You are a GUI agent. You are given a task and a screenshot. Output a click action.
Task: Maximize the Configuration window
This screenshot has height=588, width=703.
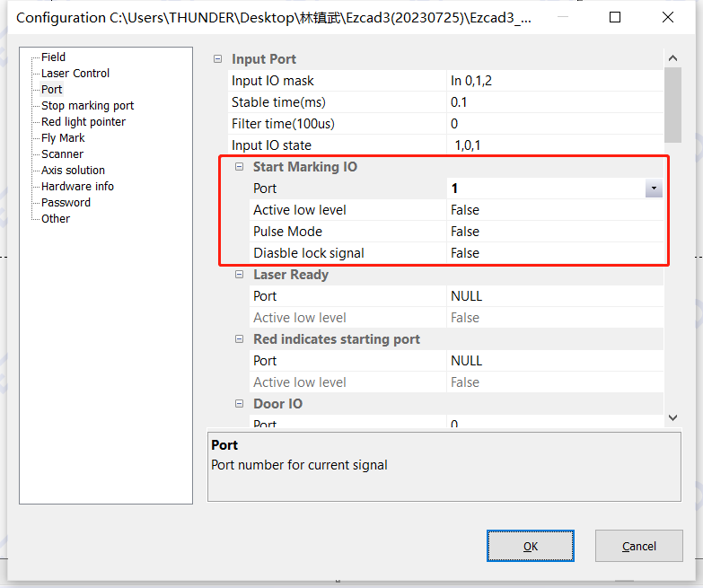click(x=615, y=17)
